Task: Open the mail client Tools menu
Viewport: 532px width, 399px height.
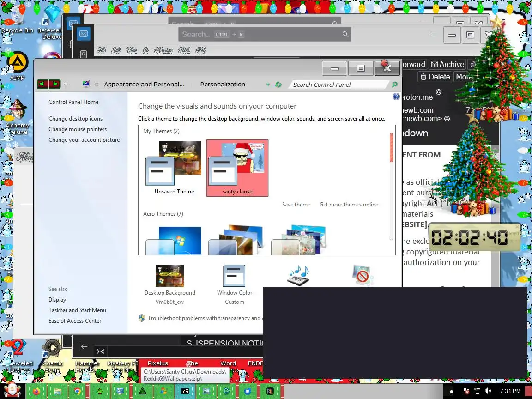Action: 184,50
